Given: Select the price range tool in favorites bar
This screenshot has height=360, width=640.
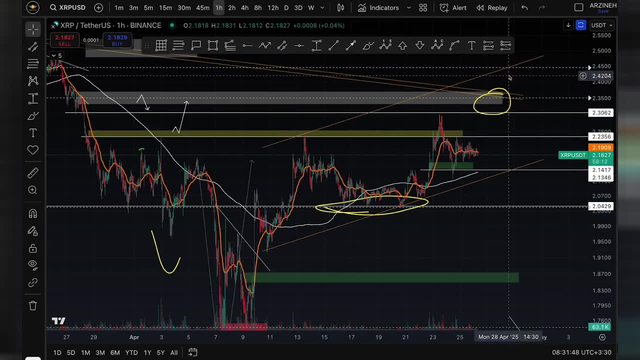Looking at the screenshot, I should pyautogui.click(x=316, y=46).
